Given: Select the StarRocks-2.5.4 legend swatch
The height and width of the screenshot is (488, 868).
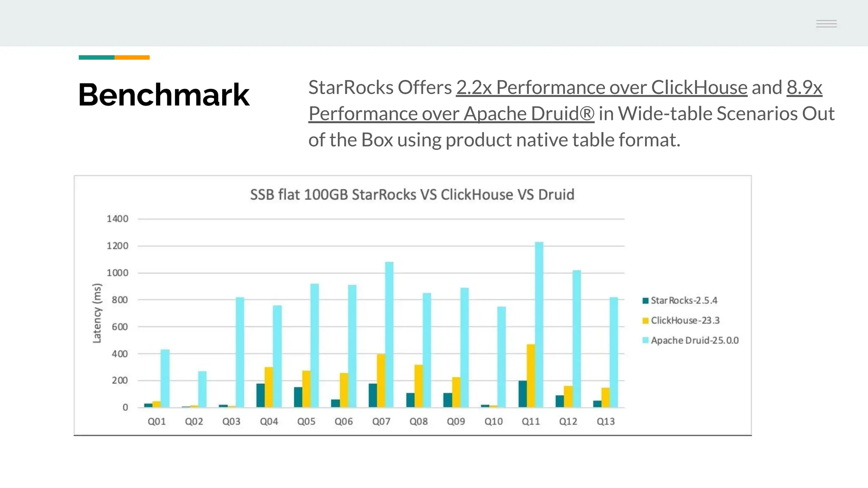Looking at the screenshot, I should point(645,301).
